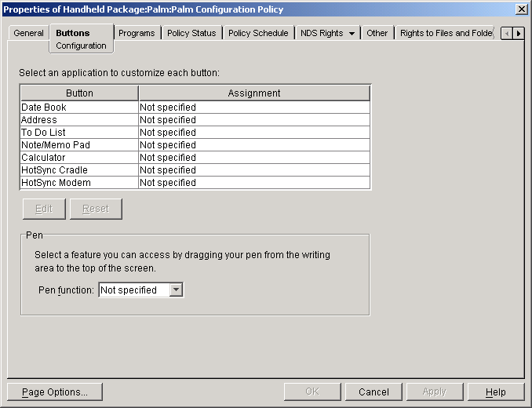Click the Reset button
532x408 pixels.
tap(96, 209)
